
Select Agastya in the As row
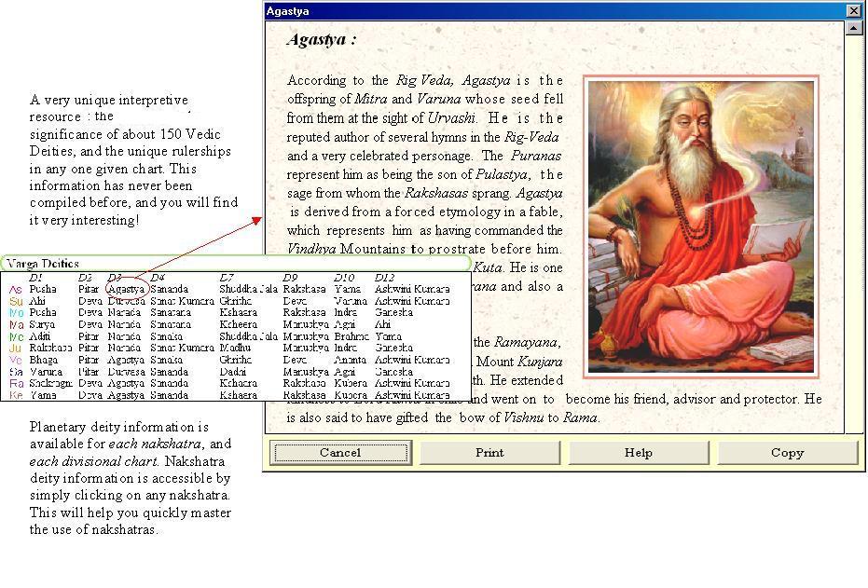[126, 289]
